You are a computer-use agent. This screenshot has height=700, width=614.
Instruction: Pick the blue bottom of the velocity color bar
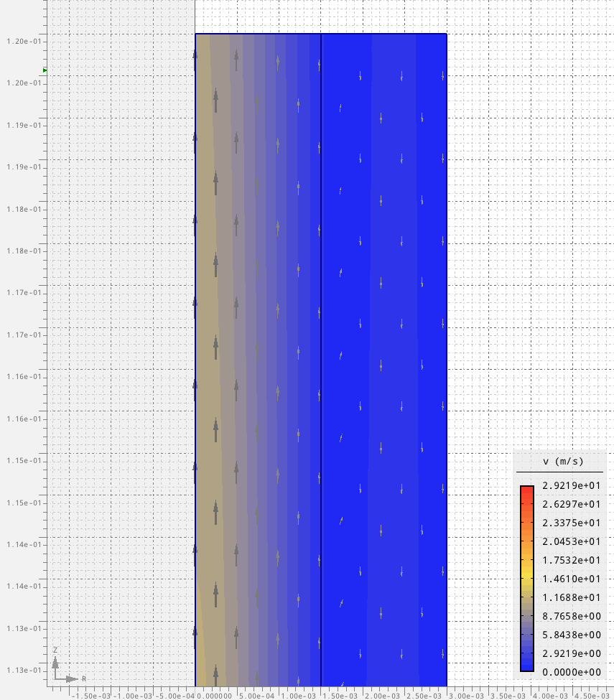[527, 665]
